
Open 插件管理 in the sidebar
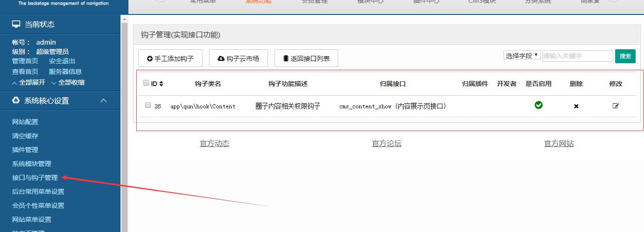coord(25,150)
